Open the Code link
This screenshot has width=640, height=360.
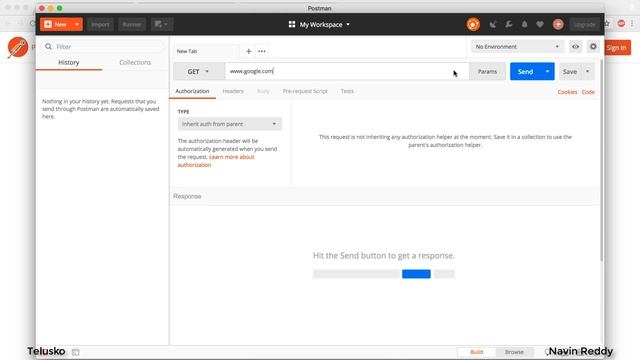588,92
